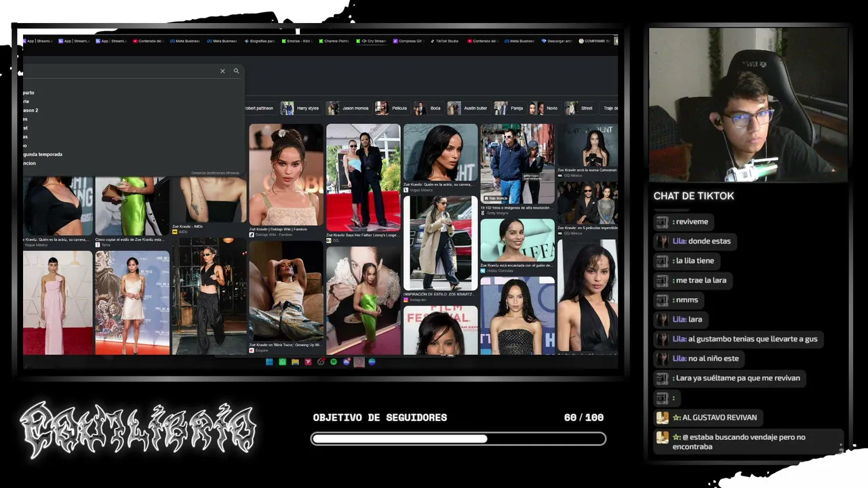Switch to the Descargar arch tab
The height and width of the screenshot is (488, 868).
557,41
